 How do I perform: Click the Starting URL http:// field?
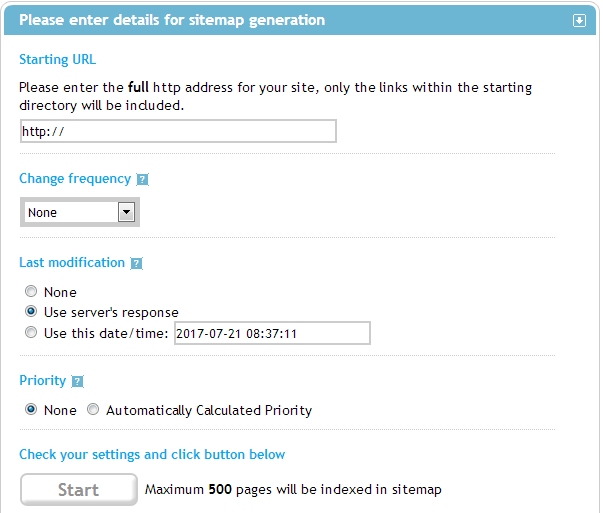(x=178, y=131)
